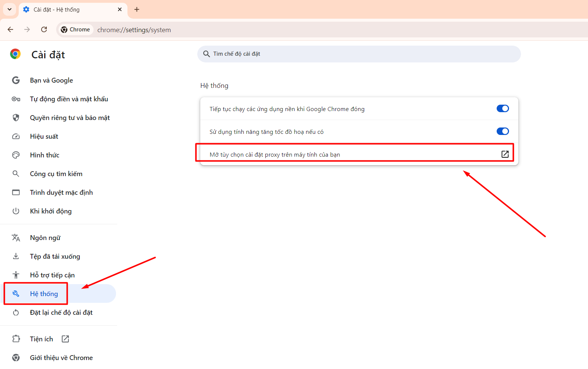Open Trình duyệt mặc định settings

(62, 193)
